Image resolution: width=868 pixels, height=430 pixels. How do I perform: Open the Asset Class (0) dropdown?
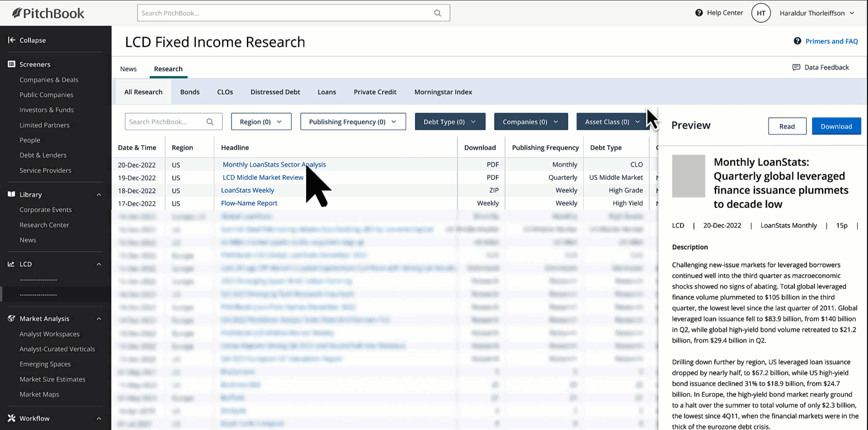(613, 122)
